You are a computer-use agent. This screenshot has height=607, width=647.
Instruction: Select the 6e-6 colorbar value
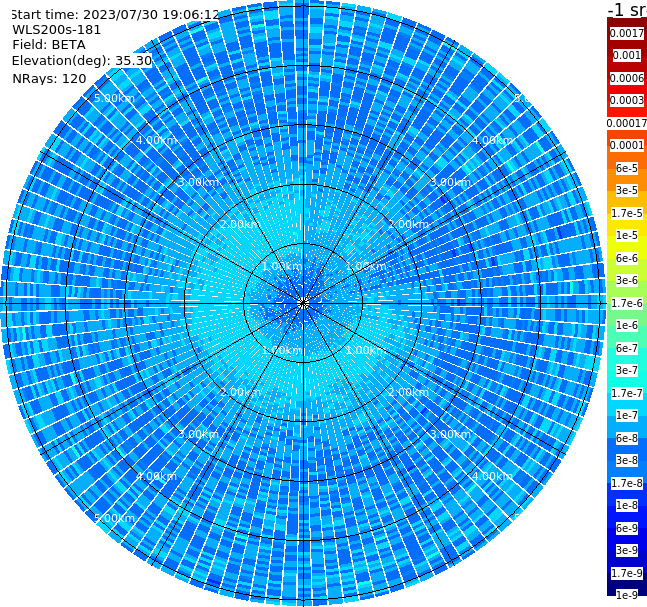click(x=627, y=258)
